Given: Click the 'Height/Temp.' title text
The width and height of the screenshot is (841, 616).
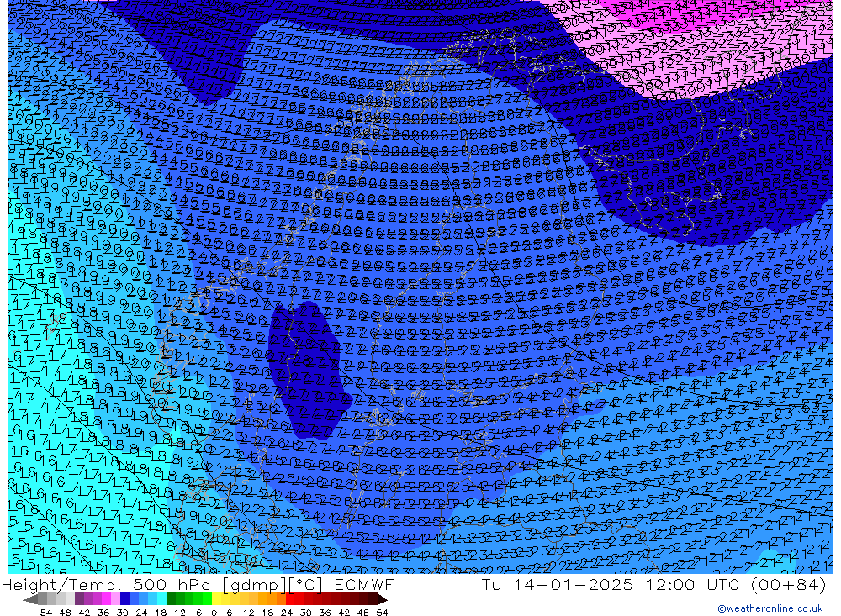Looking at the screenshot, I should click(61, 585).
